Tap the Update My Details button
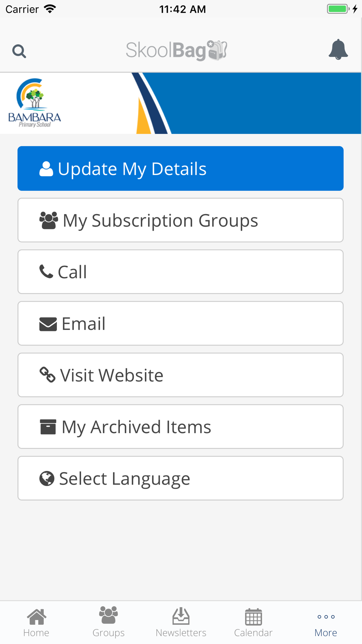362x644 pixels. 180,168
